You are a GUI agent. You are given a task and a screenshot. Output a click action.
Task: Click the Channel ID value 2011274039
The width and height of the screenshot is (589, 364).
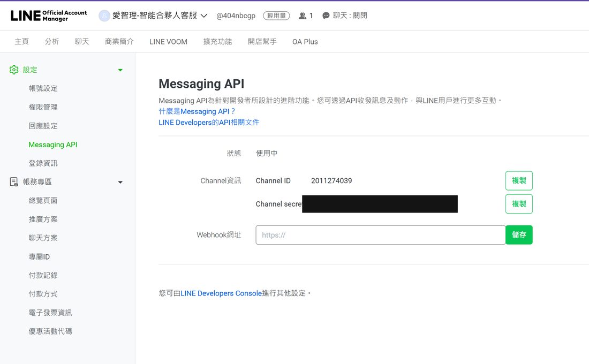point(331,181)
